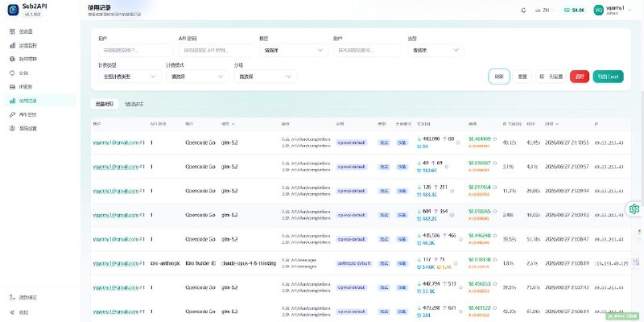
Task: Click the anthropic-default group badge
Action: point(354,263)
